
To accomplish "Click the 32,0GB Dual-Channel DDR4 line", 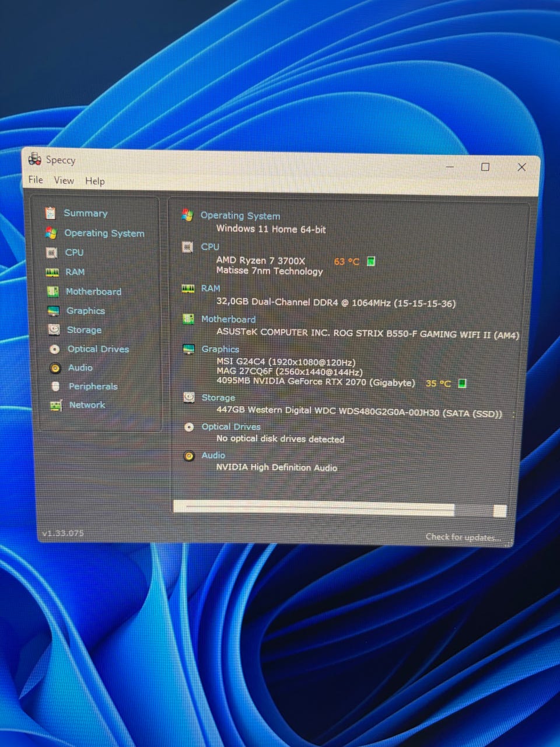I will click(336, 302).
